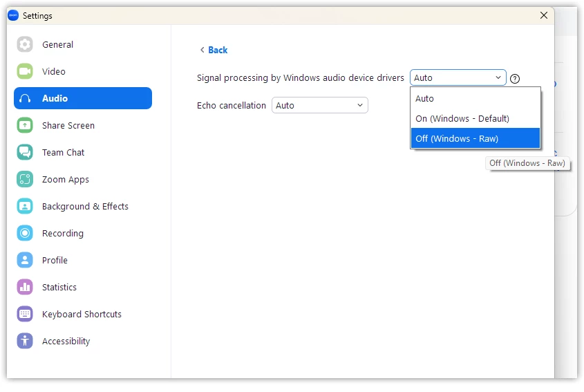Viewport: 584px width, 392px height.
Task: Click the Recording circle icon
Action: [25, 233]
